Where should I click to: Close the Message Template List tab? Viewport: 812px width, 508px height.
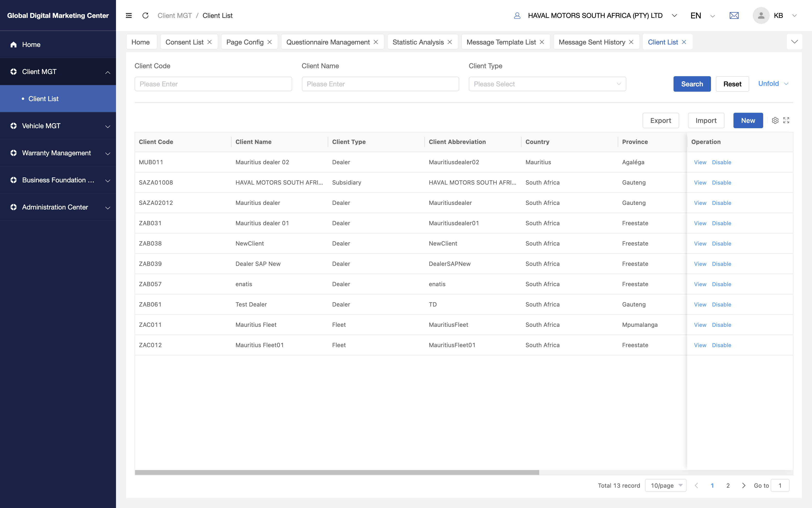point(542,42)
